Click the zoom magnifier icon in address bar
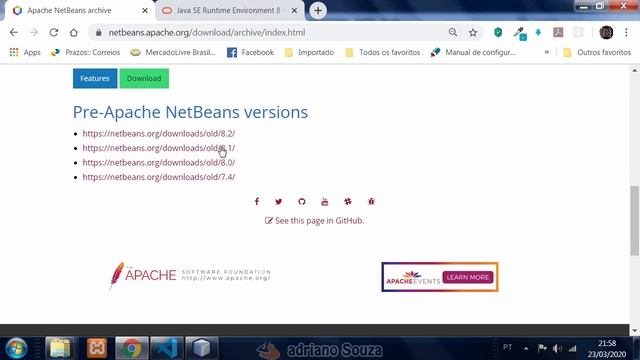640x360 pixels. 453,32
